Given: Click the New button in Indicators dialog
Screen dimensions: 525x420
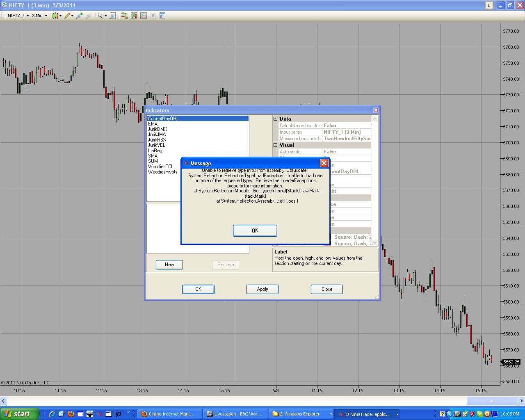Looking at the screenshot, I should (x=169, y=265).
